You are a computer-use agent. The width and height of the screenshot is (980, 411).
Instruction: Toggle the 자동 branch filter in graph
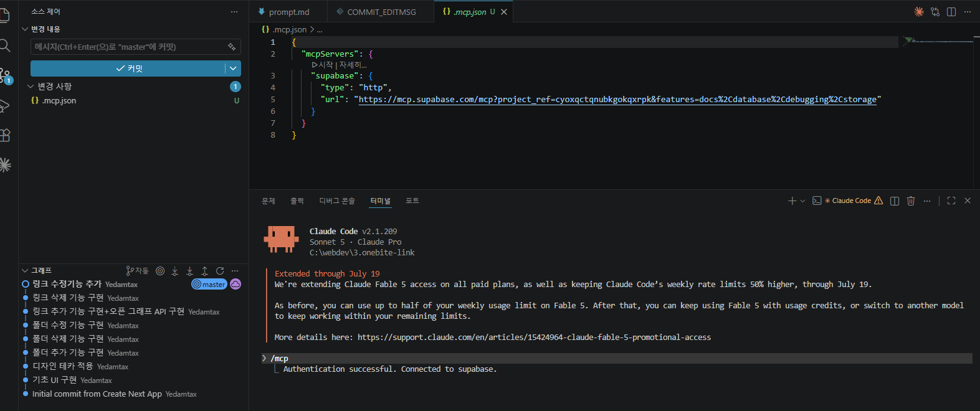coord(137,271)
